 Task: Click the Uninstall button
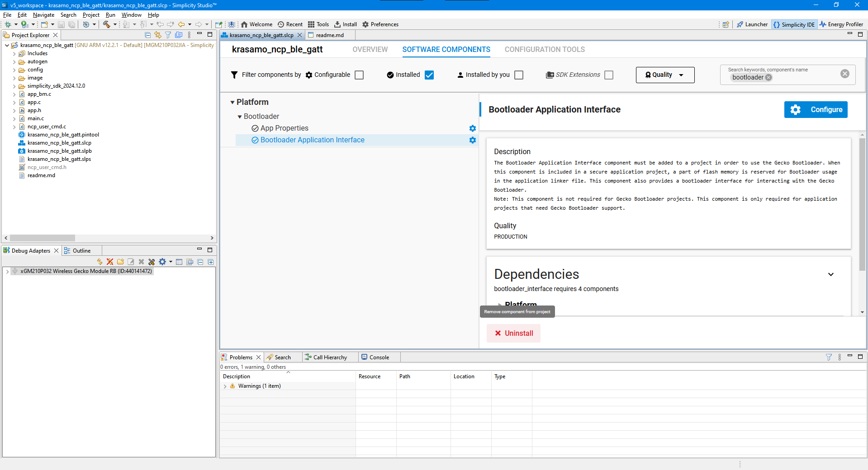[x=513, y=334]
